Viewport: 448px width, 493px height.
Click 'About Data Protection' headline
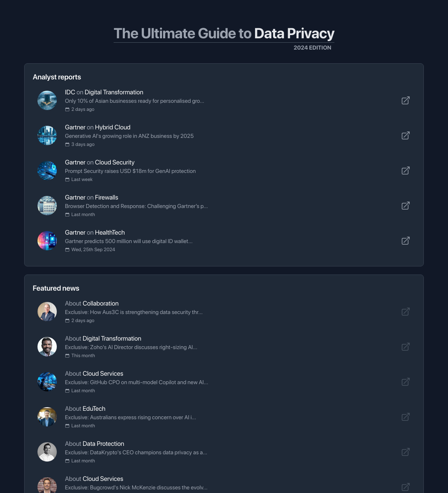(x=94, y=443)
